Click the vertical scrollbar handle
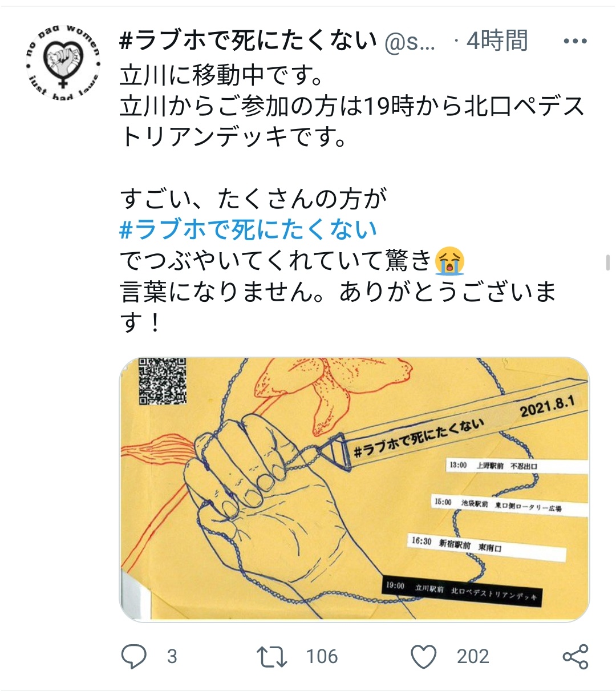 608,263
